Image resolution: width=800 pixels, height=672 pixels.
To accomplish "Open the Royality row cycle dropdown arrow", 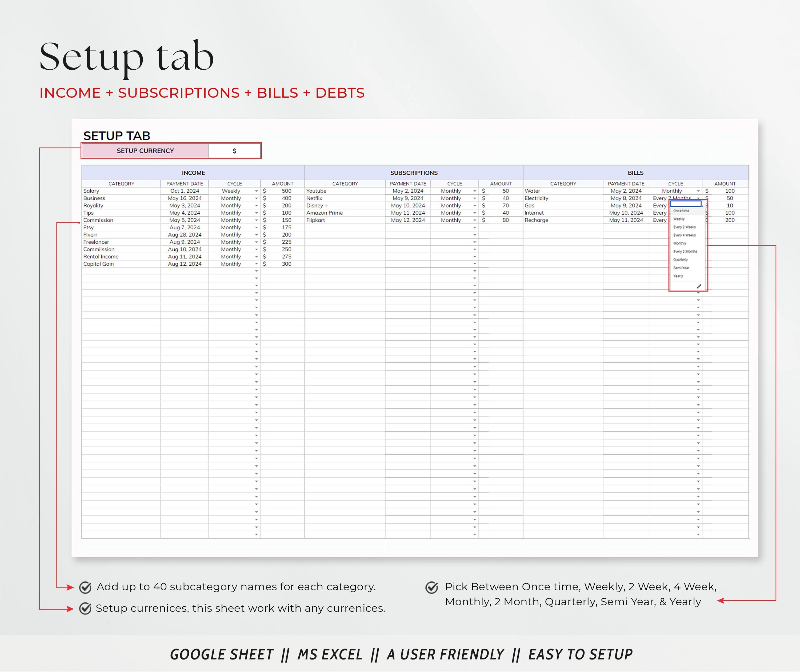I will (256, 206).
